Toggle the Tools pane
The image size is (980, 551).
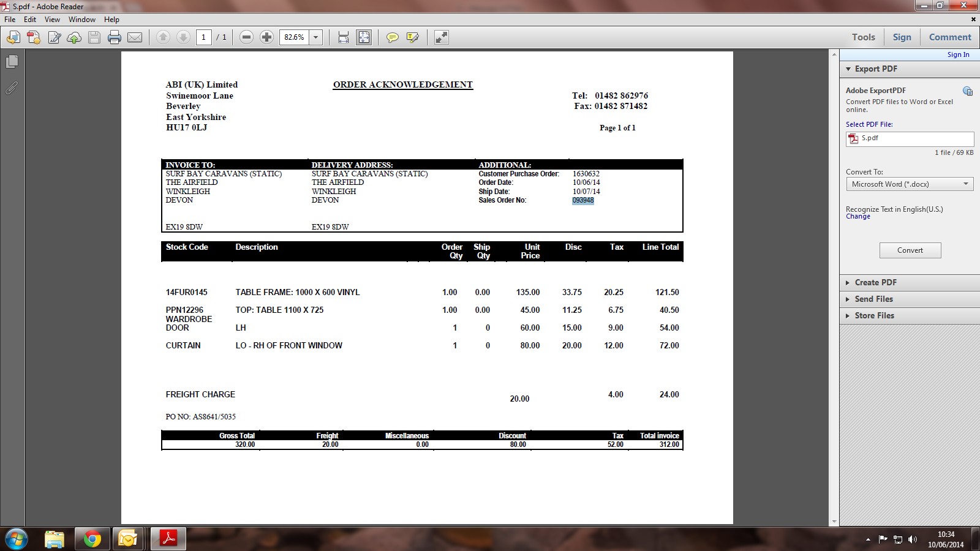864,37
